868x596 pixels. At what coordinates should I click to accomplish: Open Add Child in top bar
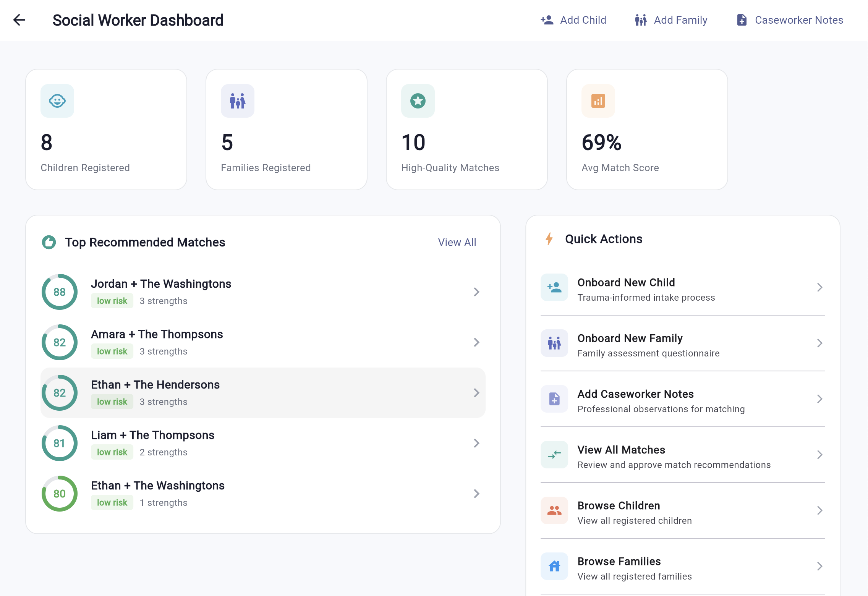573,20
